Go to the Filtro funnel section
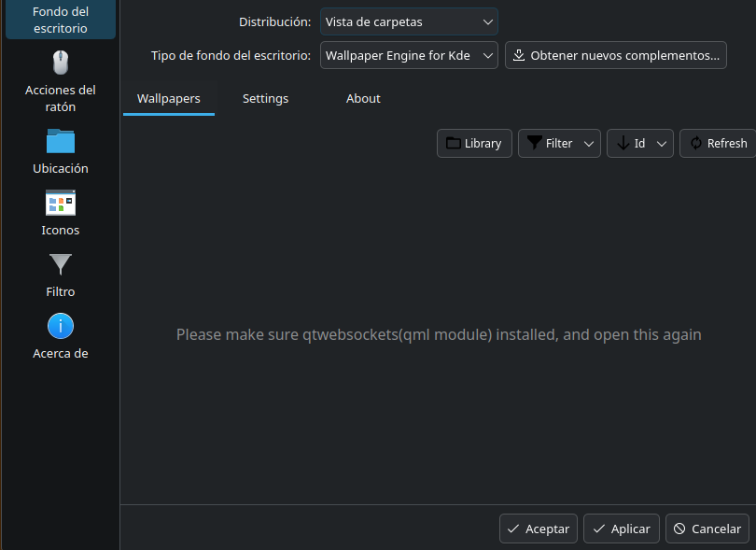Screen dimensions: 756x550 pyautogui.click(x=61, y=275)
